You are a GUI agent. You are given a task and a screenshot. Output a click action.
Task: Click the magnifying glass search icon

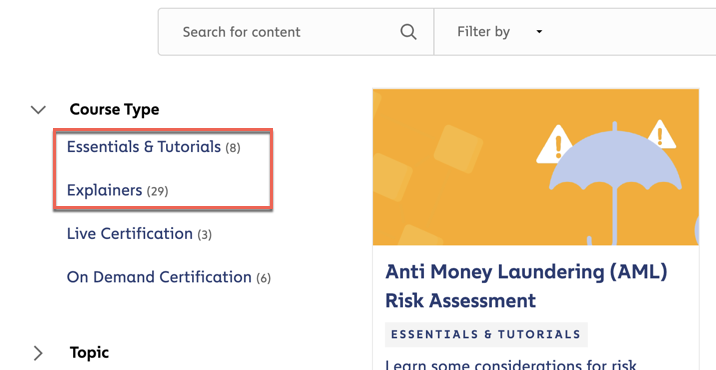click(408, 32)
